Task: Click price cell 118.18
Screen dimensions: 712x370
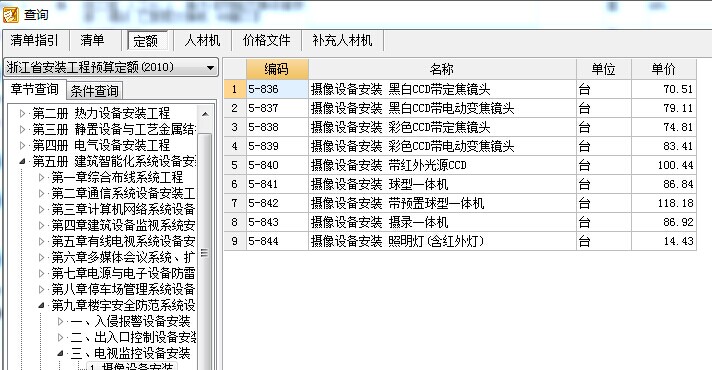Action: pyautogui.click(x=663, y=203)
